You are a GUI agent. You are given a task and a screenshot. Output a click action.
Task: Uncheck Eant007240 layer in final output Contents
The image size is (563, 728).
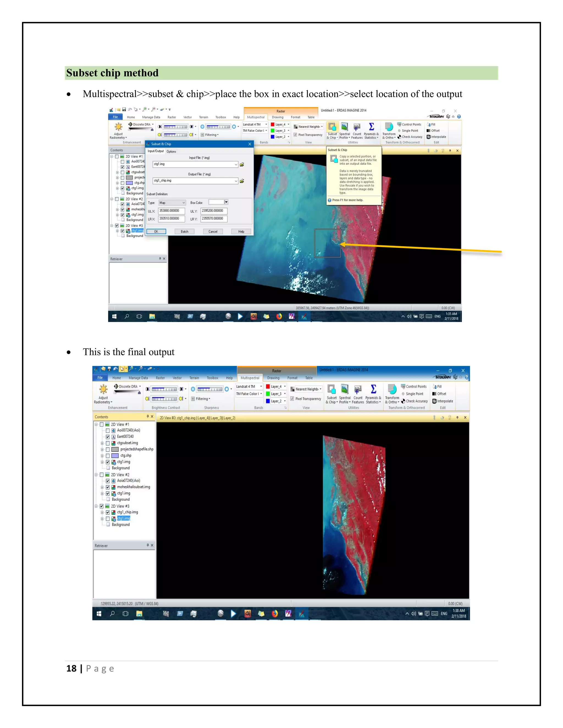108,437
